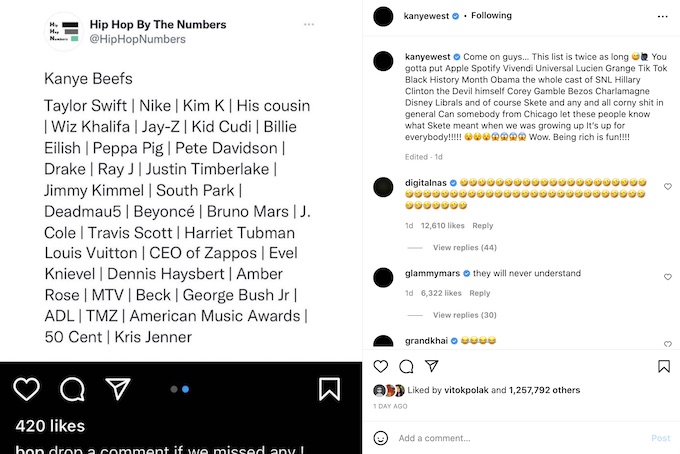This screenshot has width=680, height=454.
Task: Expand View replies (44) under digitalnas
Action: pos(465,247)
